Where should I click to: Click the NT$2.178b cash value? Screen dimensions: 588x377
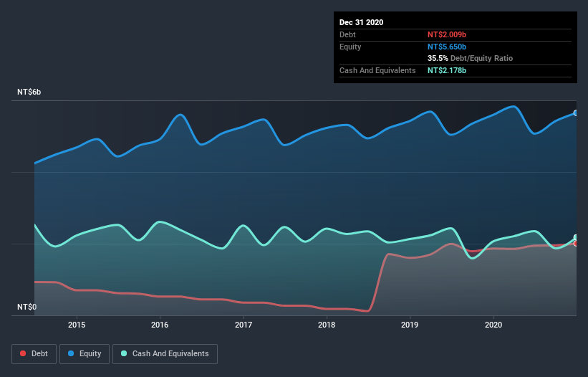[x=447, y=70]
